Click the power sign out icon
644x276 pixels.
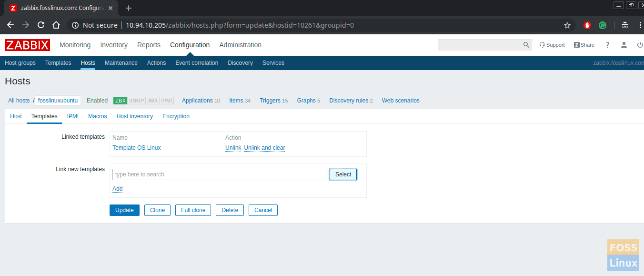coord(640,45)
